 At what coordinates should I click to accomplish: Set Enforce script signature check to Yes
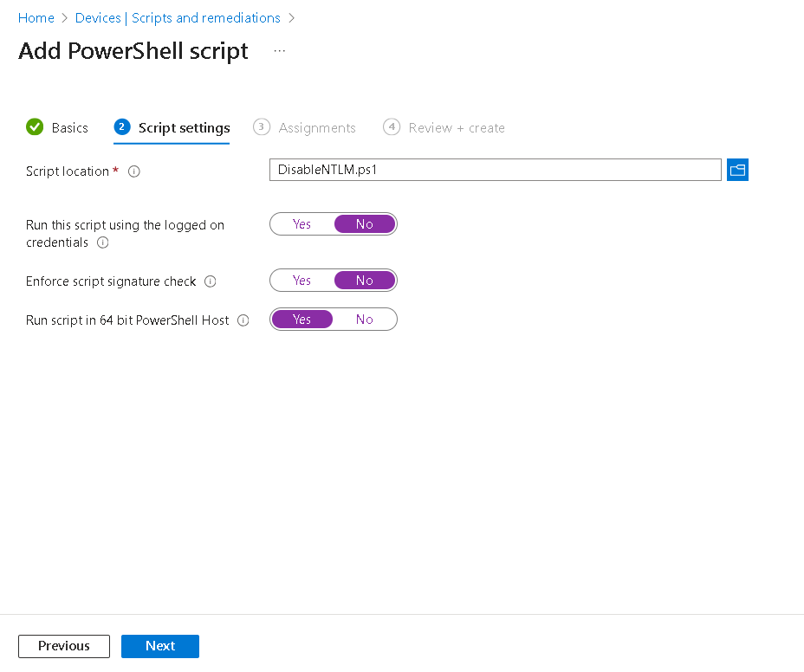tap(302, 281)
